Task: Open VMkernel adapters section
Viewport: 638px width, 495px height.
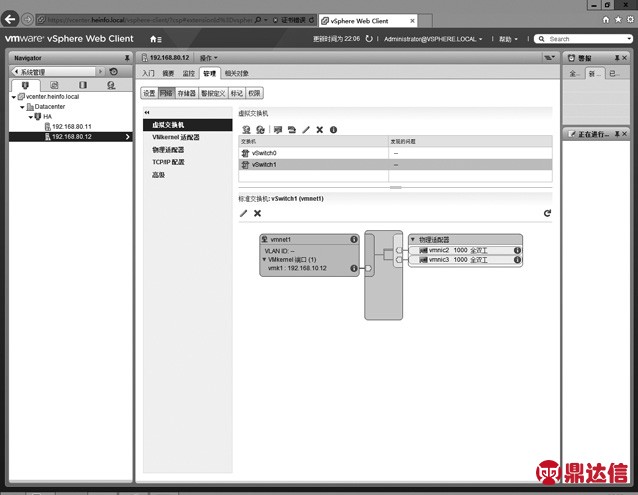Action: 188,137
